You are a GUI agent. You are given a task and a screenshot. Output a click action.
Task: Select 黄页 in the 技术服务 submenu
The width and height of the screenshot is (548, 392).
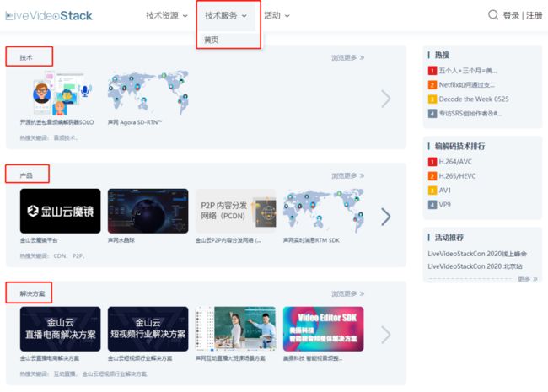coord(212,40)
